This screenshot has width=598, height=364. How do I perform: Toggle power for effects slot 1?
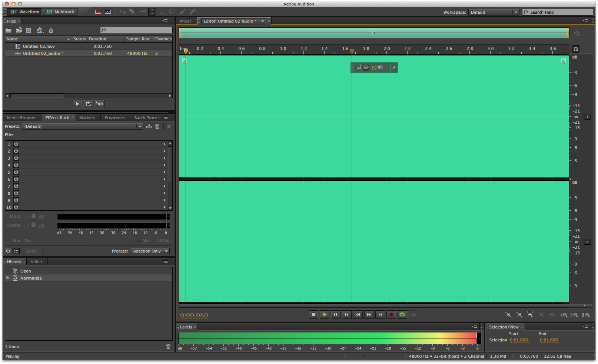tap(16, 144)
